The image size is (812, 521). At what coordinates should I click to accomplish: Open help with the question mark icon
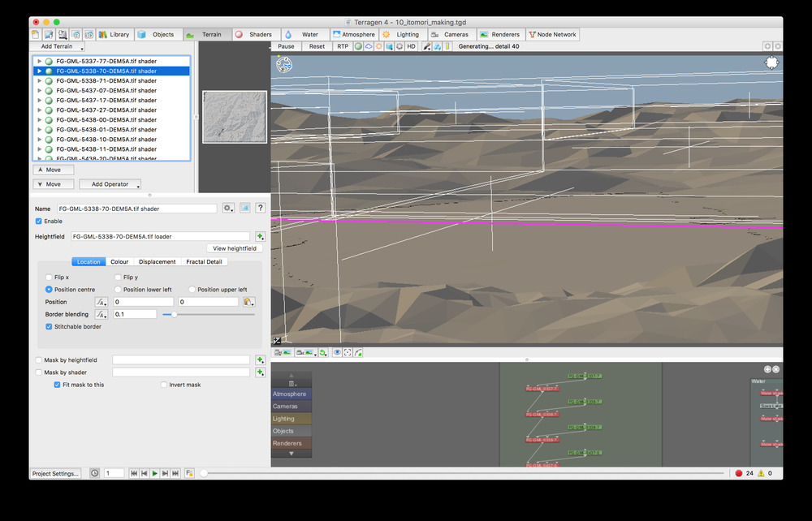point(261,208)
